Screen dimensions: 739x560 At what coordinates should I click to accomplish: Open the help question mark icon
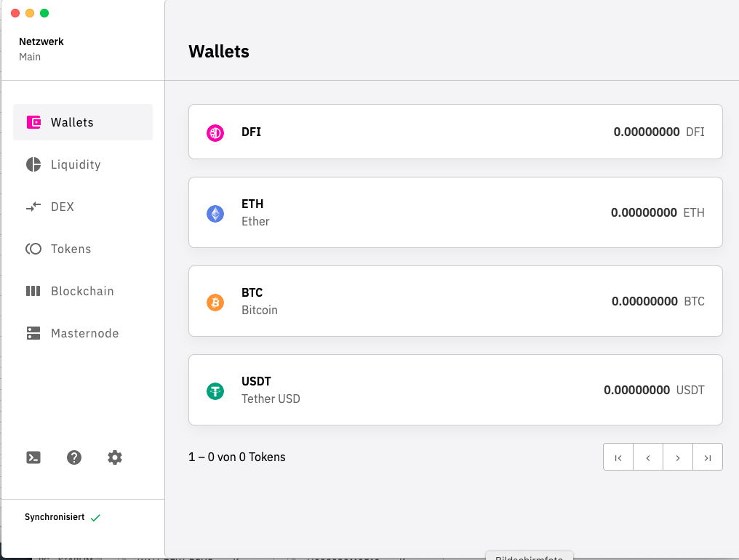(74, 457)
